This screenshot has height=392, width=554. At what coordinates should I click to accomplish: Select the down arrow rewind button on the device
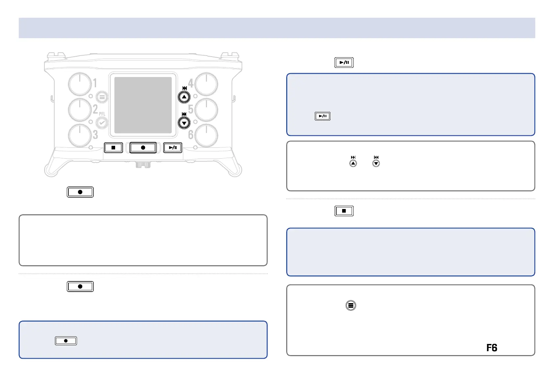pyautogui.click(x=184, y=123)
